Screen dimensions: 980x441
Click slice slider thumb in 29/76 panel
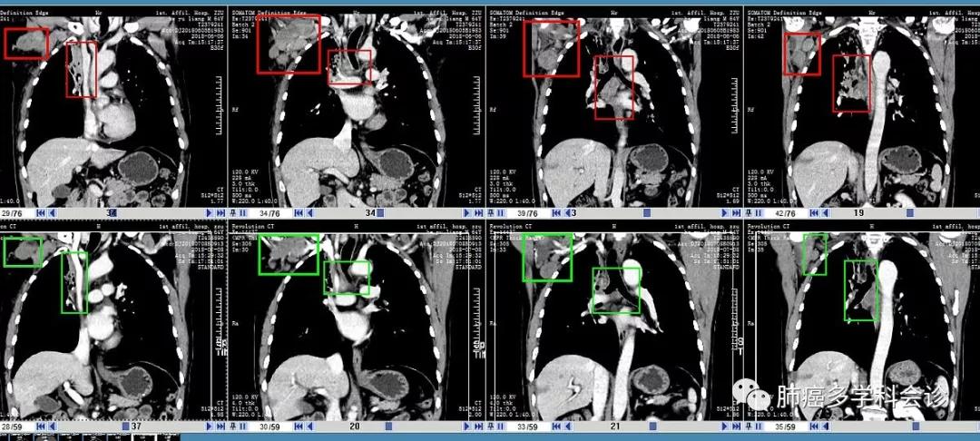tap(113, 213)
